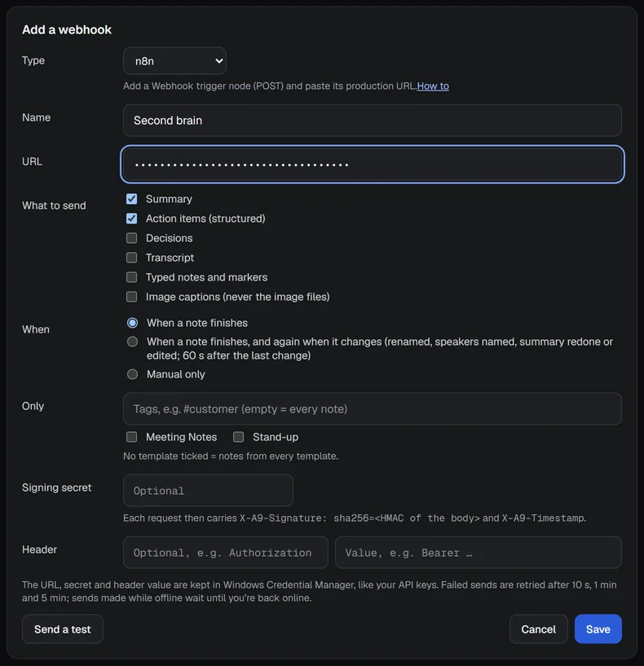The width and height of the screenshot is (644, 666).
Task: Click the Signing secret Optional field
Action: pyautogui.click(x=208, y=491)
